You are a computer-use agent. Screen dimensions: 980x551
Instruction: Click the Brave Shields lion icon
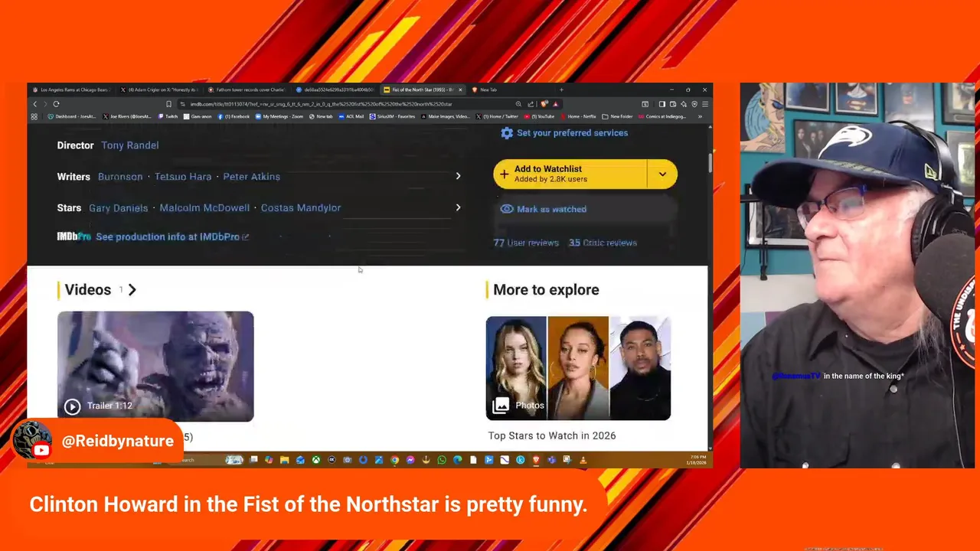pos(544,104)
